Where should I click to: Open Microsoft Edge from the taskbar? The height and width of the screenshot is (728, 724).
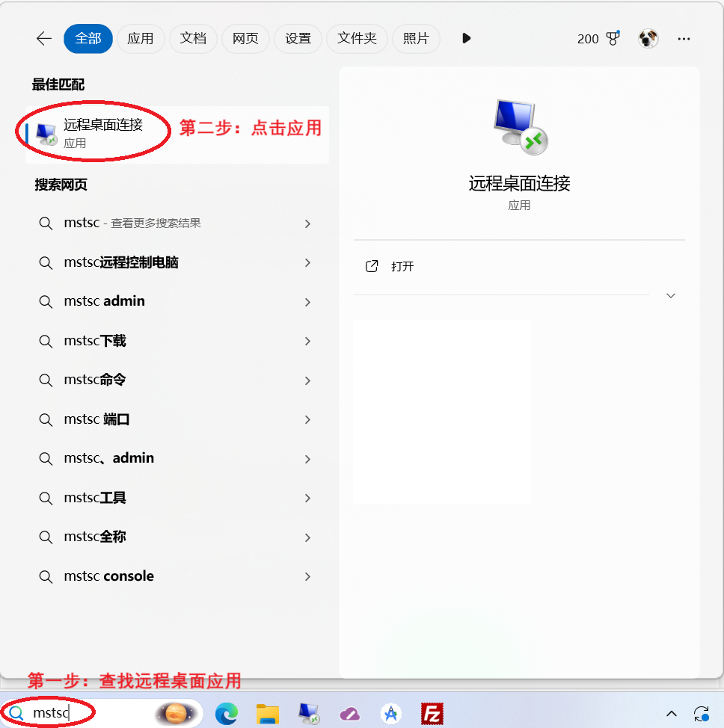227,713
